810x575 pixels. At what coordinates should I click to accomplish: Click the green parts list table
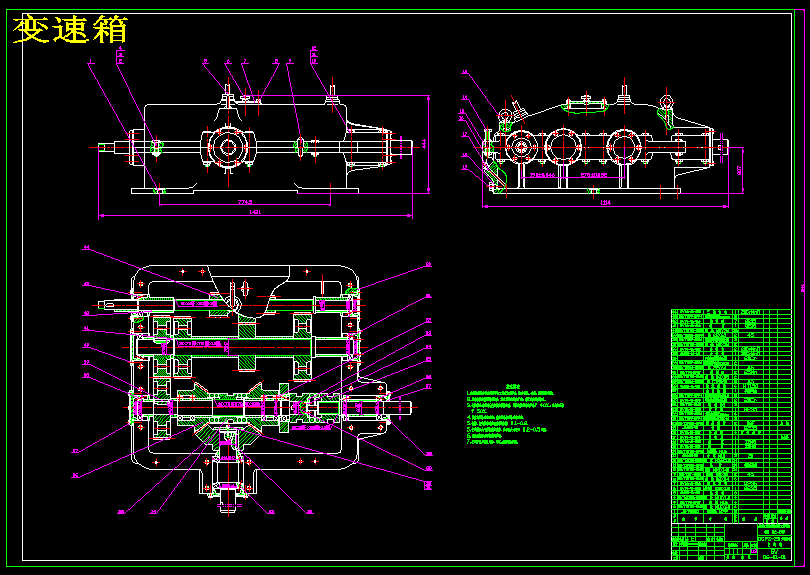click(x=731, y=416)
